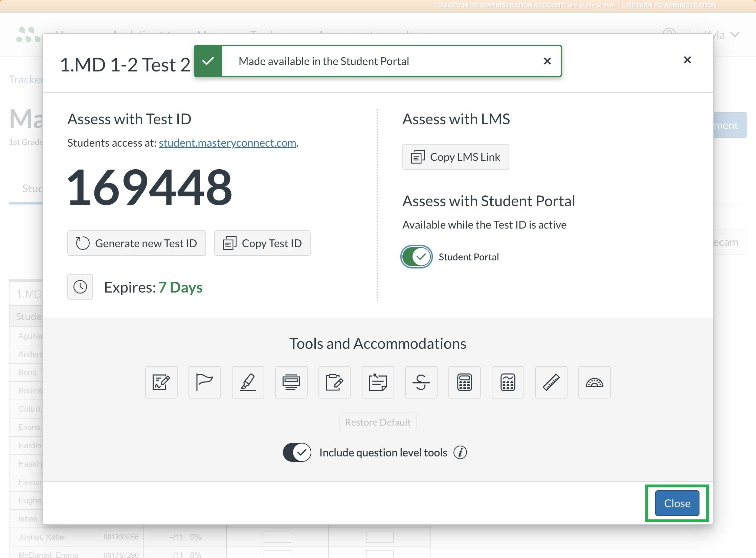Dismiss the Made available notification
The width and height of the screenshot is (756, 558).
coord(547,61)
